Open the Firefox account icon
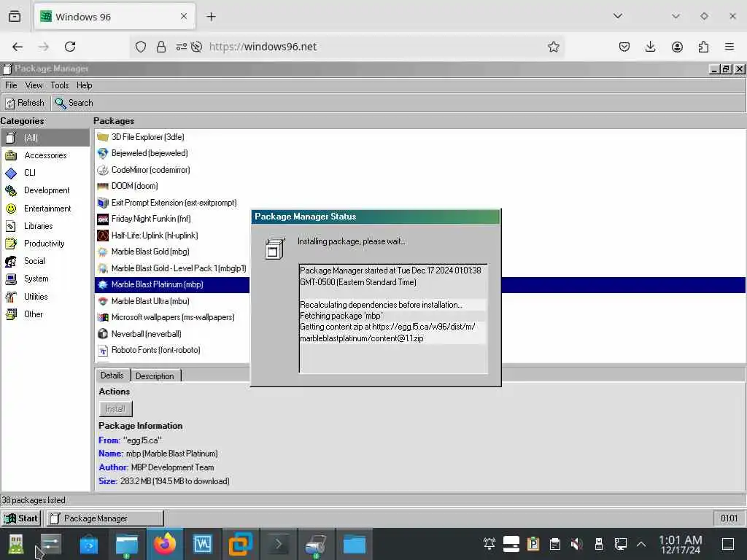Screen dimensions: 747x560 (x=677, y=47)
